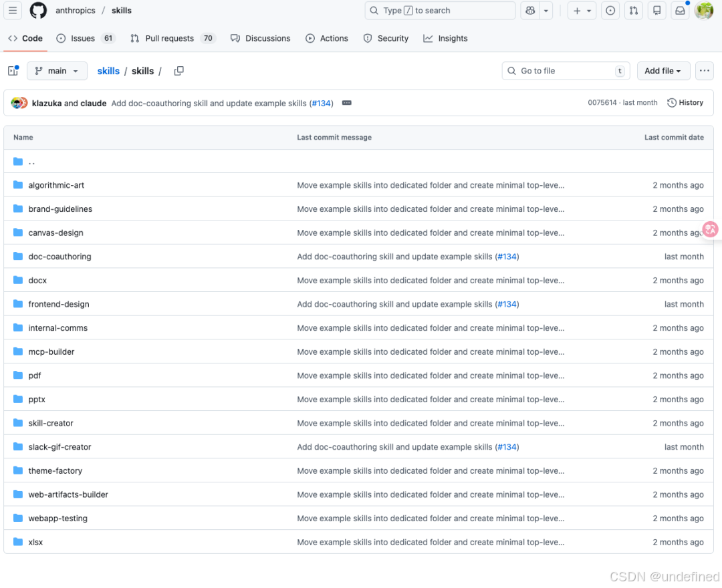The width and height of the screenshot is (722, 588).
Task: Open #134 link in frontend-design row
Action: (x=507, y=304)
